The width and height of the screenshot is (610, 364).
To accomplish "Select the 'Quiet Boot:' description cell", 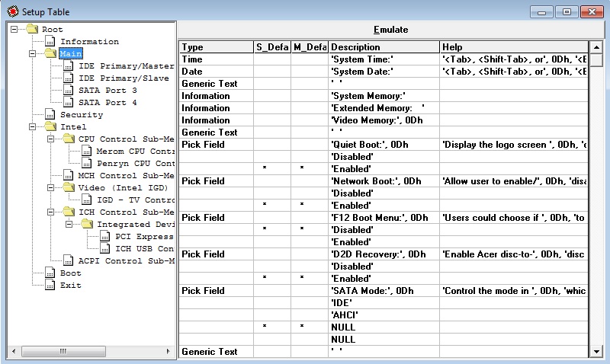I will pyautogui.click(x=384, y=145).
